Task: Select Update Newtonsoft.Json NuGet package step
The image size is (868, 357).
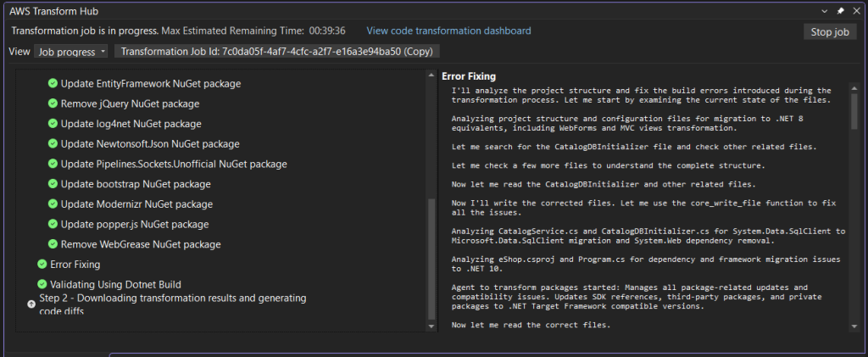Action: click(x=150, y=144)
